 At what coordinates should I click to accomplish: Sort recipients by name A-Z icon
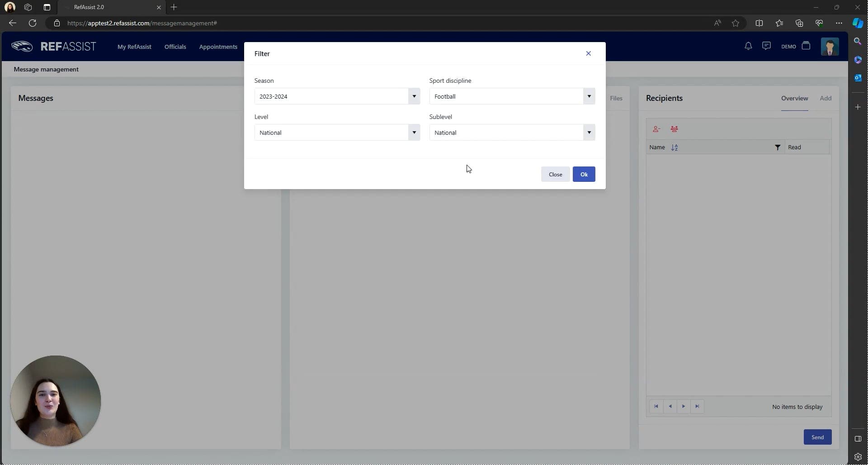coord(675,147)
